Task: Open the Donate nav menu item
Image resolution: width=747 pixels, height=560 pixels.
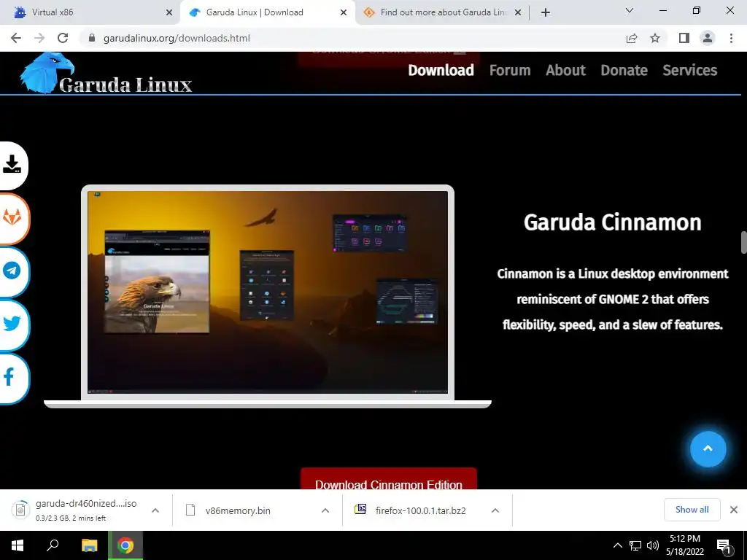Action: [x=624, y=71]
